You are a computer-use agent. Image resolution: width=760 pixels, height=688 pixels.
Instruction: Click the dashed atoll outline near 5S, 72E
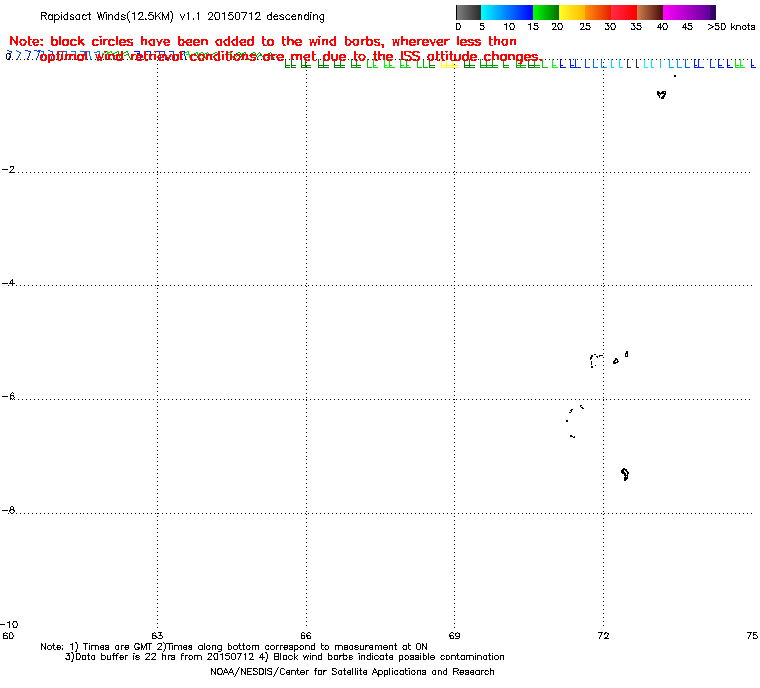click(597, 361)
